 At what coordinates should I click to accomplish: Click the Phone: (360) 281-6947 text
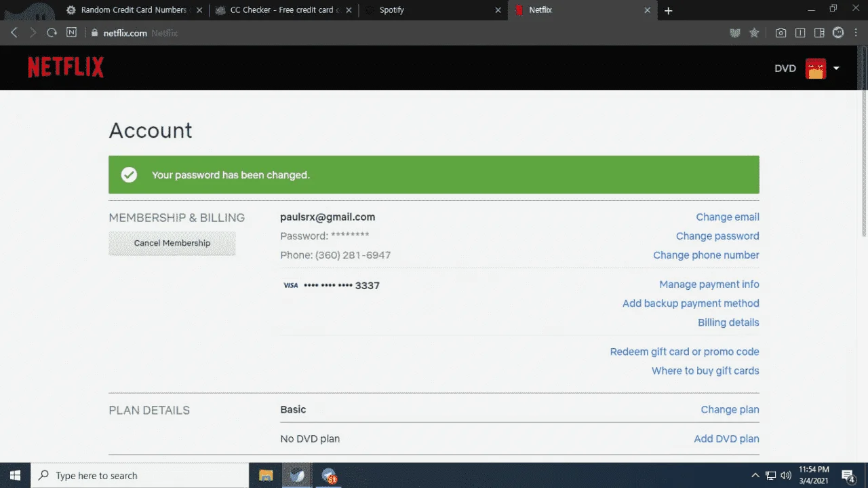click(x=335, y=255)
